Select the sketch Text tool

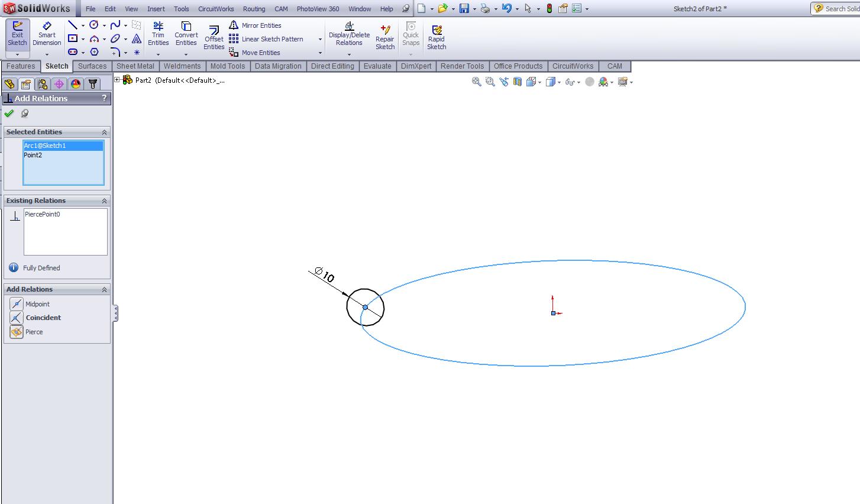[x=137, y=38]
